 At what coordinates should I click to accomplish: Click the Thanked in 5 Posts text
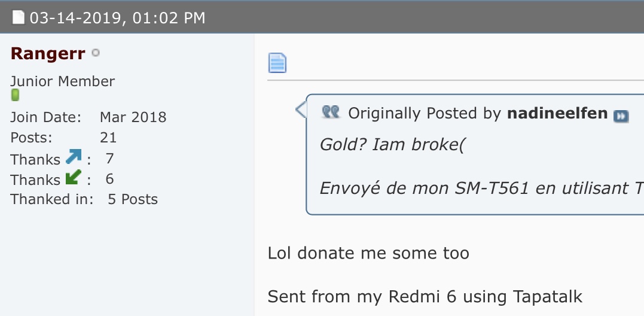click(x=84, y=199)
